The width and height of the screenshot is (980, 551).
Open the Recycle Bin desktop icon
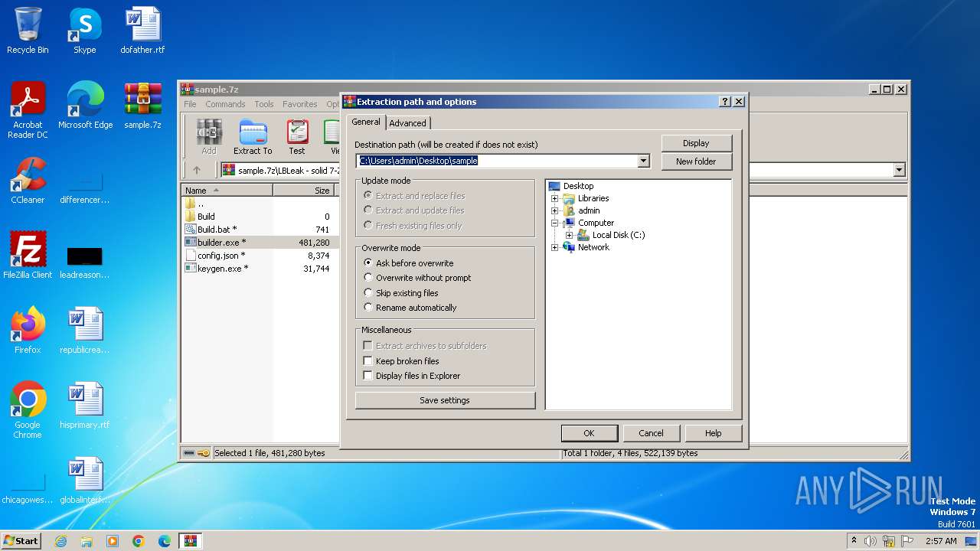(x=28, y=31)
